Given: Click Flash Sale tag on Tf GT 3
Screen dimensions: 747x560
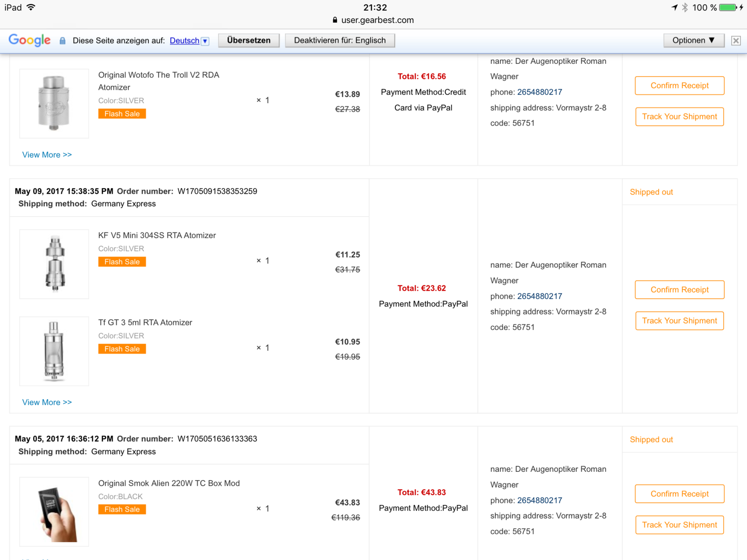Looking at the screenshot, I should tap(122, 349).
